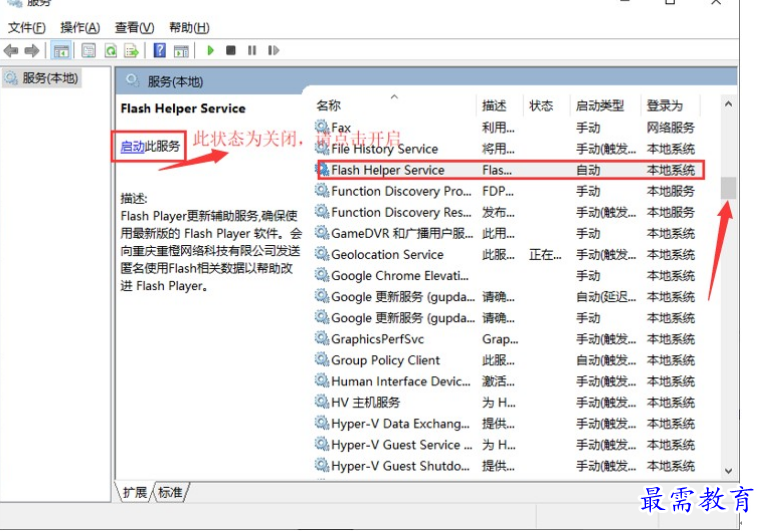This screenshot has height=531, width=762.
Task: Click 正在... status of Geolocation Service
Action: coord(545,255)
